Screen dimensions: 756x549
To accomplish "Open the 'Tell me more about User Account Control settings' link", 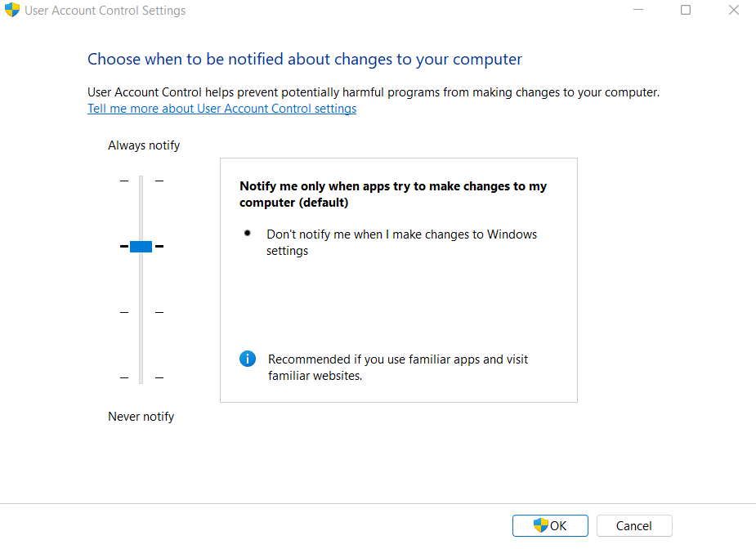I will [x=221, y=109].
